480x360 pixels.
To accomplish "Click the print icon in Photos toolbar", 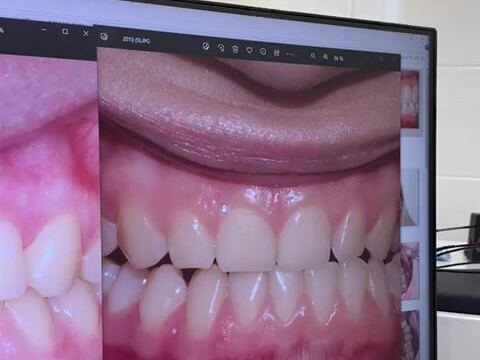I will point(276,53).
